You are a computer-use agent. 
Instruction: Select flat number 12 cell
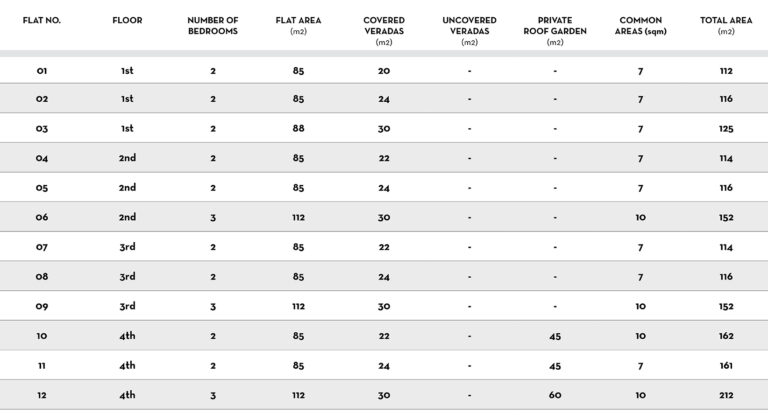click(x=42, y=395)
